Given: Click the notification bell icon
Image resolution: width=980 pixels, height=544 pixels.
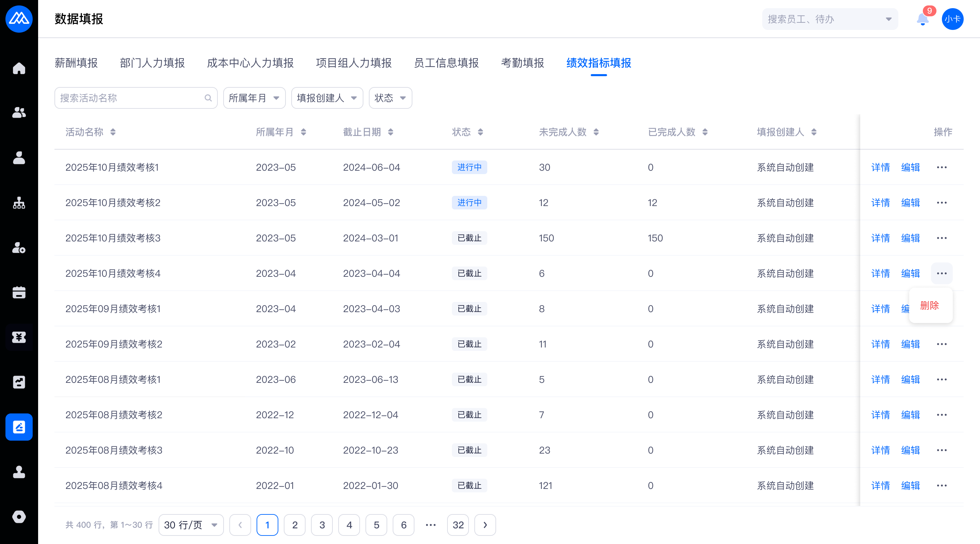Looking at the screenshot, I should pyautogui.click(x=922, y=19).
